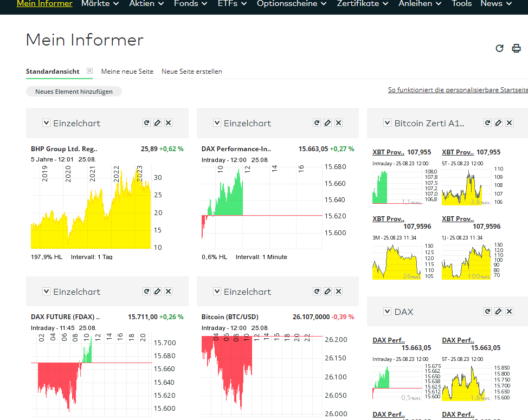The height and width of the screenshot is (420, 528).
Task: Open the Märkte dropdown menu
Action: coord(100,3)
